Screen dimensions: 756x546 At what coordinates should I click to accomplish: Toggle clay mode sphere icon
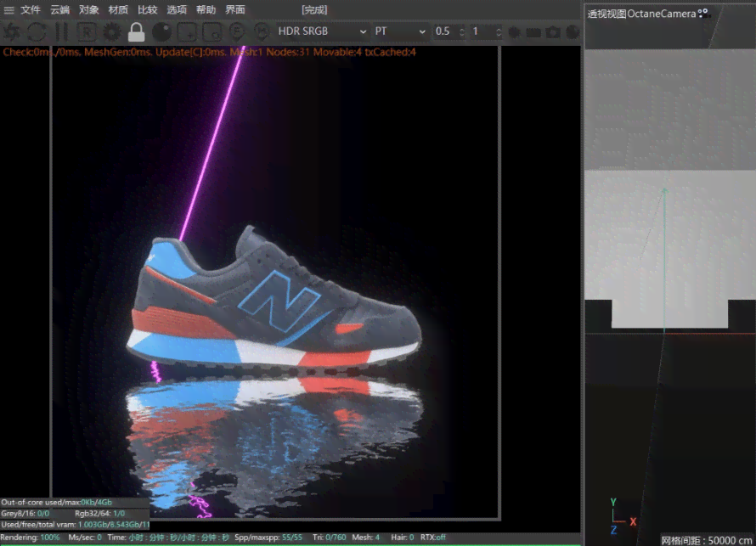click(161, 31)
